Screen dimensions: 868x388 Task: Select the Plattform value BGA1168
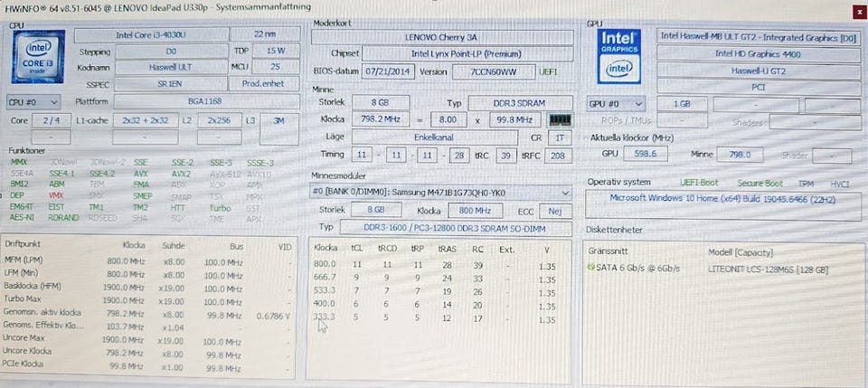[206, 102]
